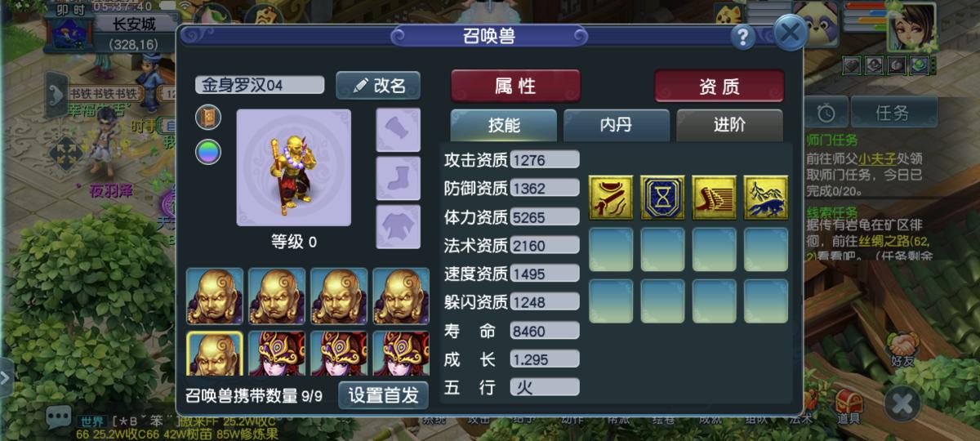This screenshot has width=980, height=441.
Task: Select the first golden arhat pet thumbnail
Action: pos(215,296)
